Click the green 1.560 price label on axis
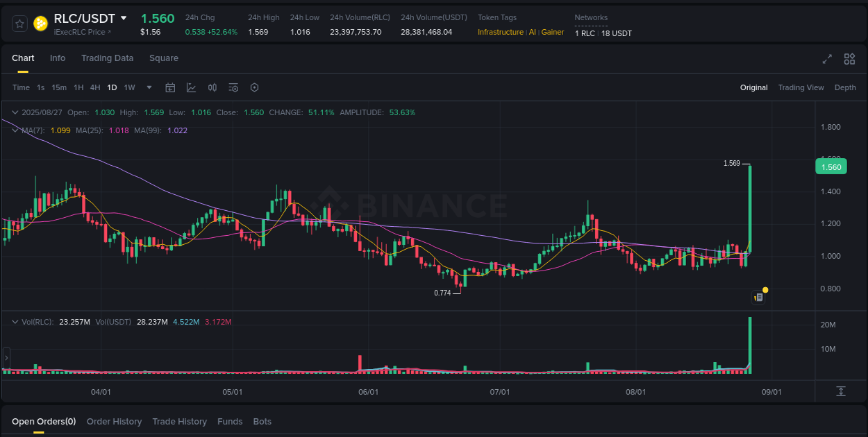Viewport: 868px width, 437px height. 831,166
